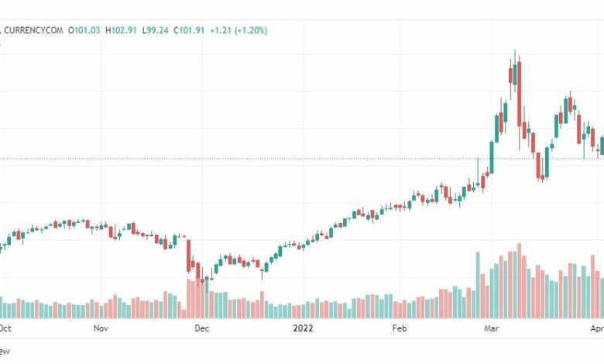Click the low price value L99.24

[x=156, y=30]
